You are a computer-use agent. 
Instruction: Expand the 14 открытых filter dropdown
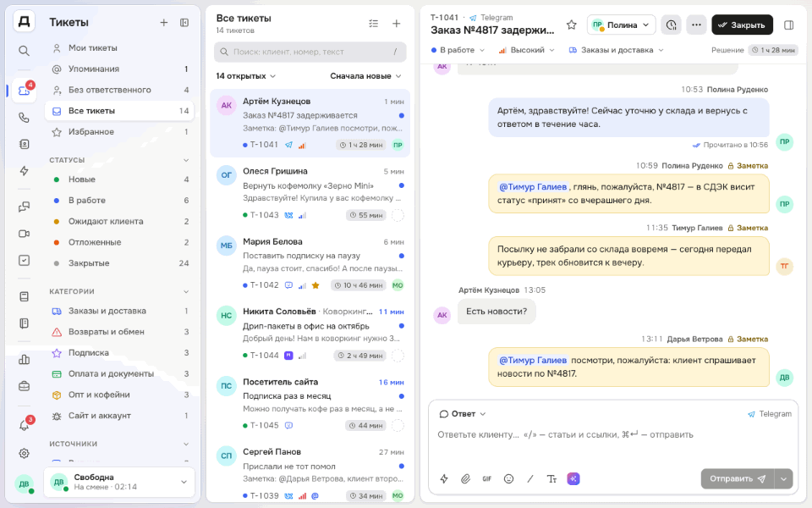pyautogui.click(x=246, y=76)
